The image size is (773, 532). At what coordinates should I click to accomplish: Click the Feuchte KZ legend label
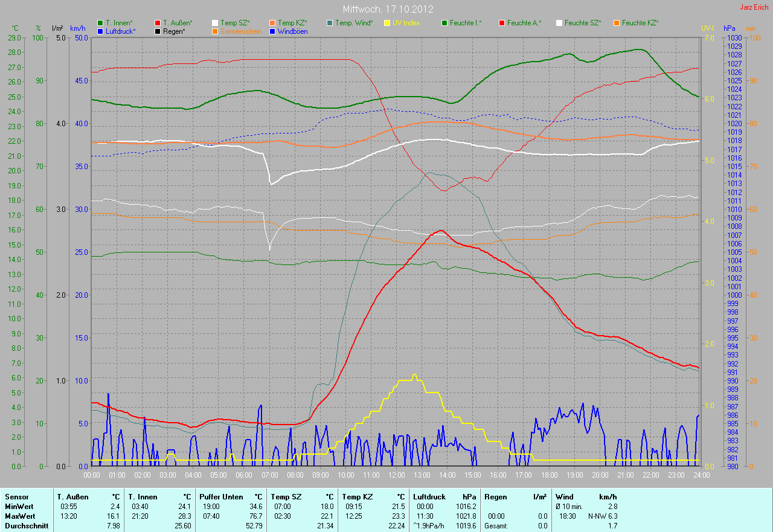(640, 23)
